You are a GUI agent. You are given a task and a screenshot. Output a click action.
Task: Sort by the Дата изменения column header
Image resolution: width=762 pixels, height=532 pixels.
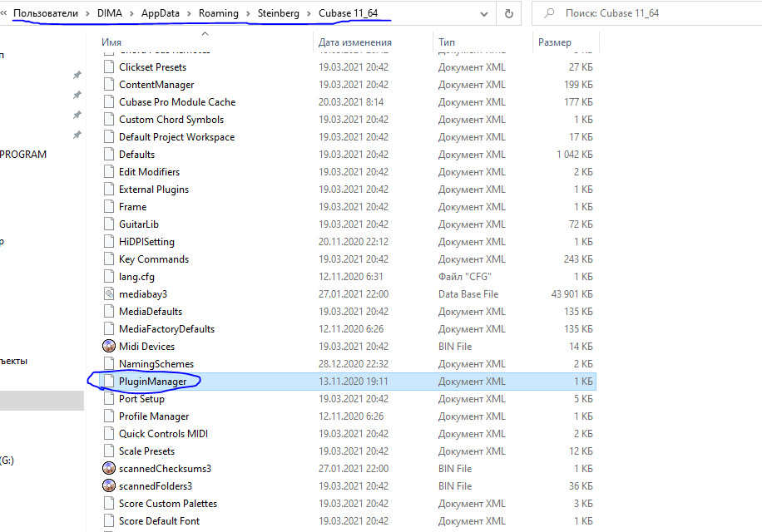355,42
